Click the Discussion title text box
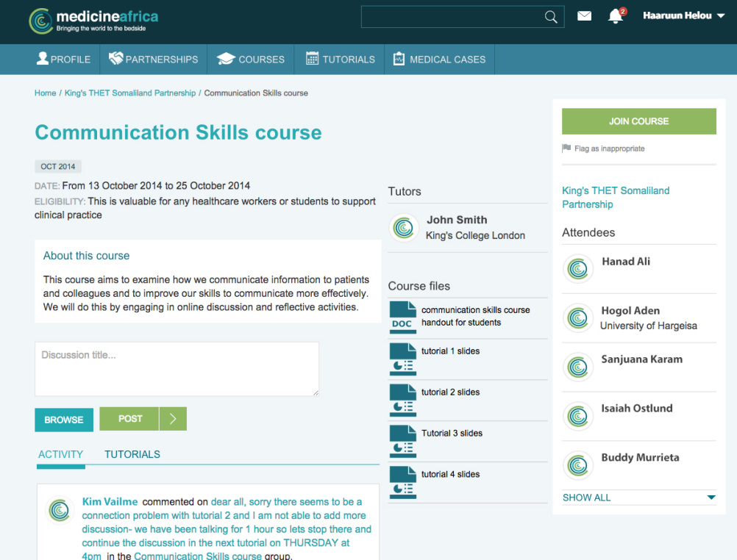Screen dimensions: 737x560 pos(177,369)
